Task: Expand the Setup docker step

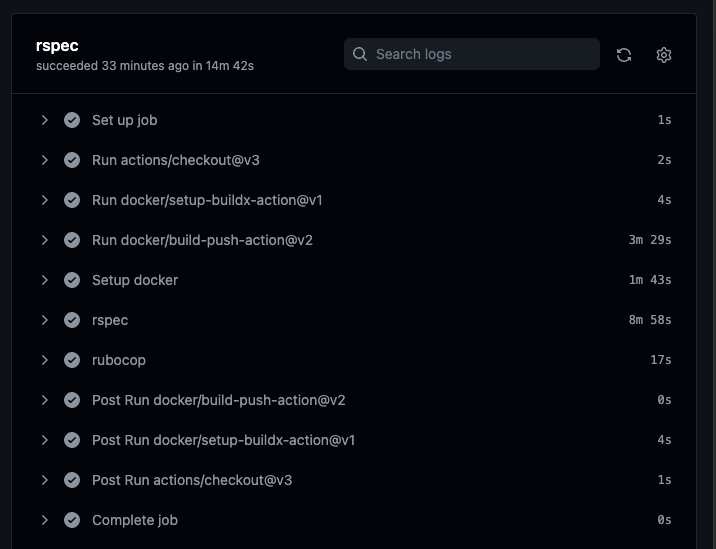Action: (44, 280)
